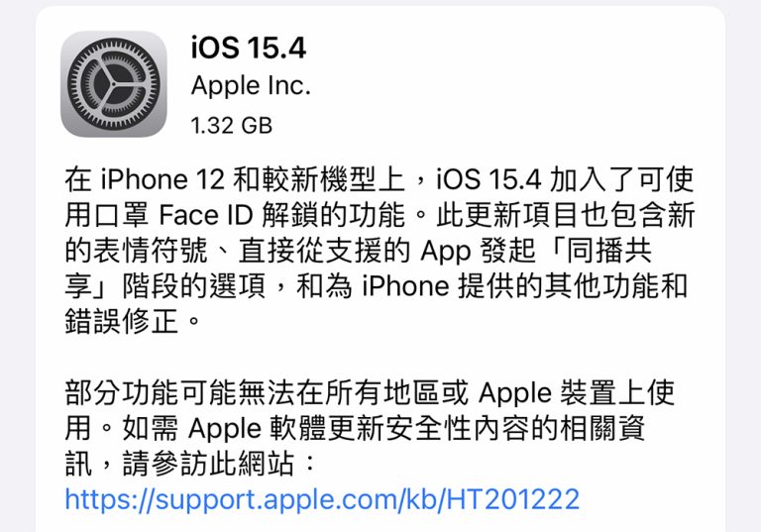Tap the 1.32 GB download size
The image size is (761, 532).
pos(232,126)
